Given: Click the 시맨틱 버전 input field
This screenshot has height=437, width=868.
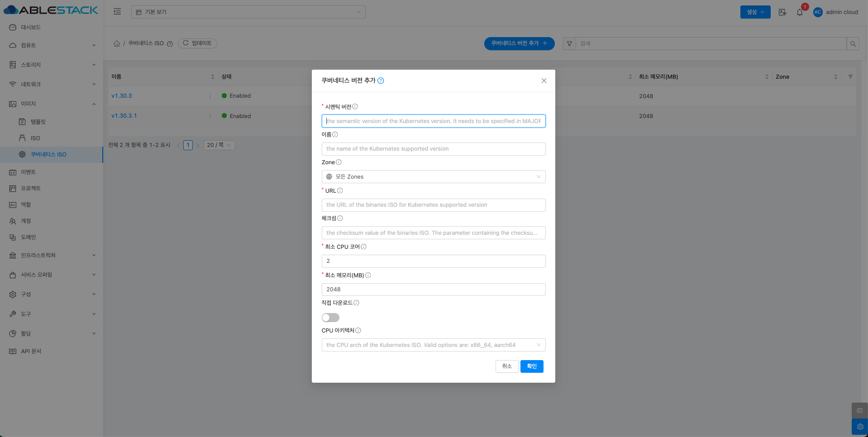Looking at the screenshot, I should [433, 121].
